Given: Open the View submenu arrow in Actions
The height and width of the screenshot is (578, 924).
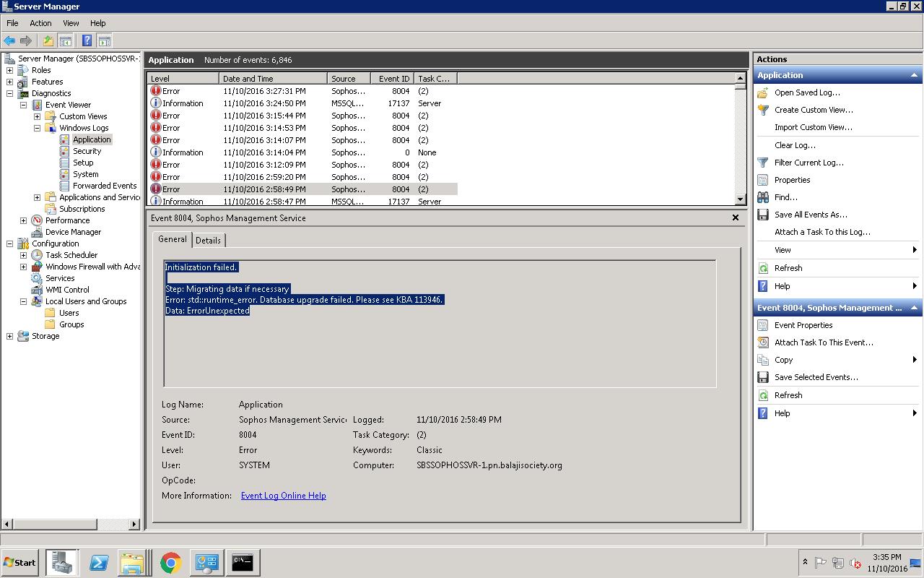Looking at the screenshot, I should [915, 250].
